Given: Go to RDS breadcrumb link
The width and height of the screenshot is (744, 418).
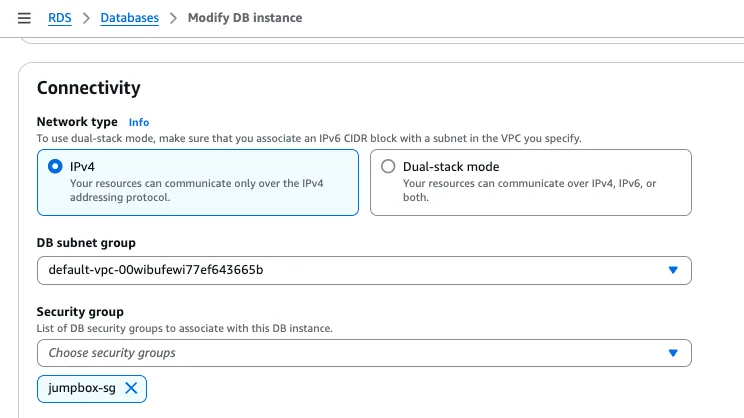Looking at the screenshot, I should coord(60,18).
